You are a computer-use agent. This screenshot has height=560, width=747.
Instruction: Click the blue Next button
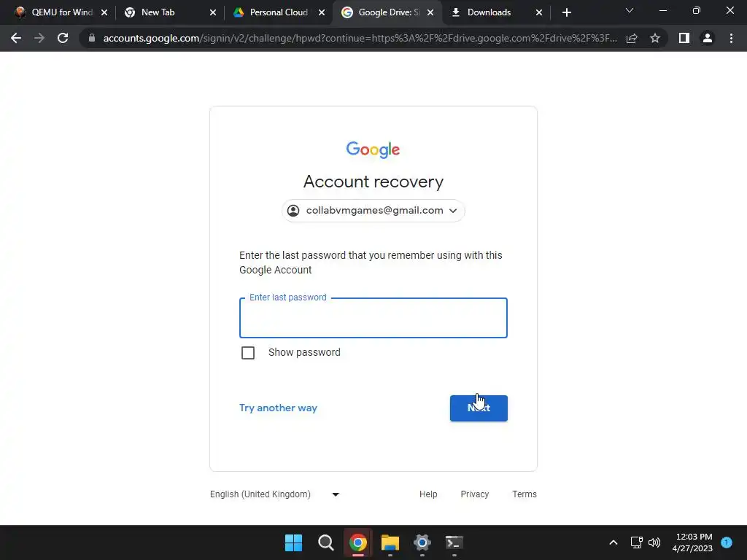coord(479,408)
